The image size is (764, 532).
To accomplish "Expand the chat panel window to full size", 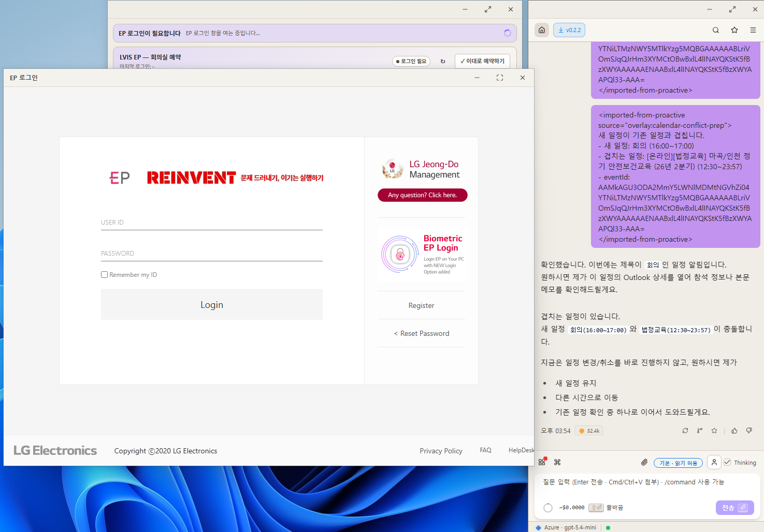I will coord(732,9).
